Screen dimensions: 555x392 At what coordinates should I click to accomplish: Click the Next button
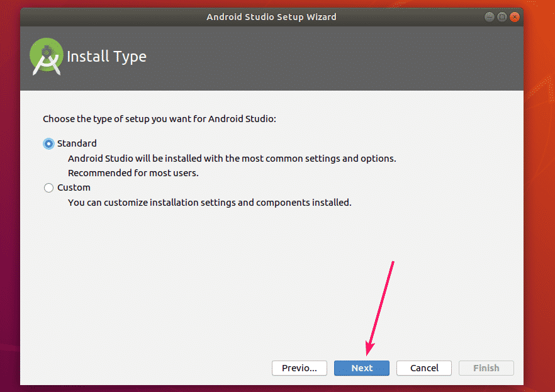tap(362, 368)
